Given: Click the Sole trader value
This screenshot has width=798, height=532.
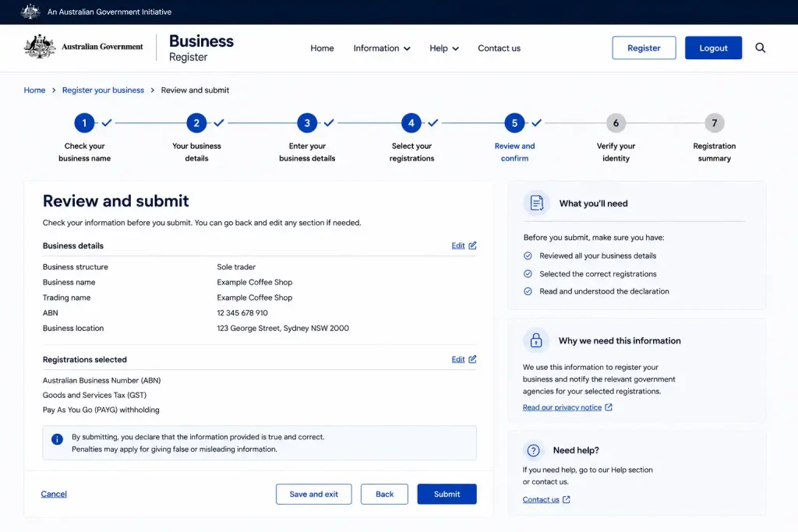Looking at the screenshot, I should click(236, 266).
